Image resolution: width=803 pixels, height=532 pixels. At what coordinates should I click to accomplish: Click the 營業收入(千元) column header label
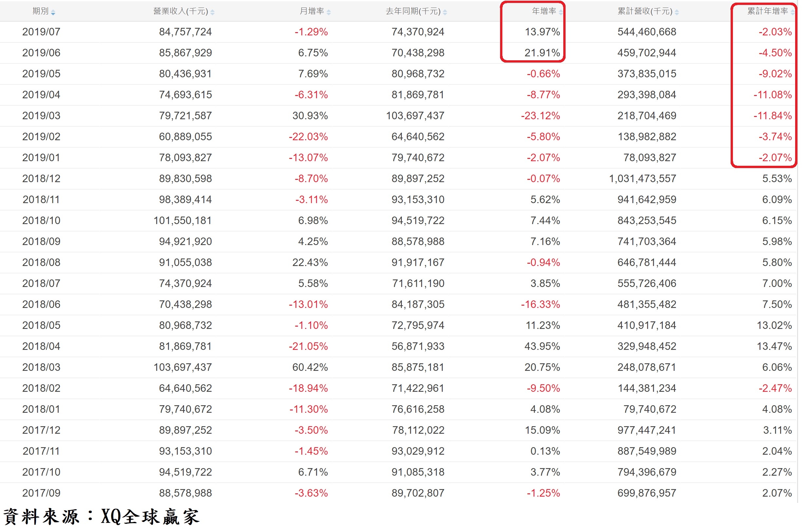click(181, 11)
